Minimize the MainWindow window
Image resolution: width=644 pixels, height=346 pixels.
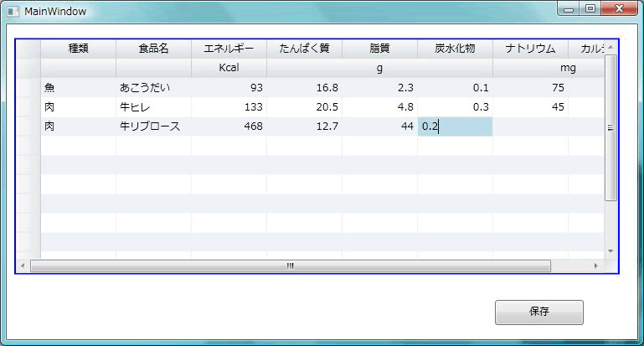(569, 8)
